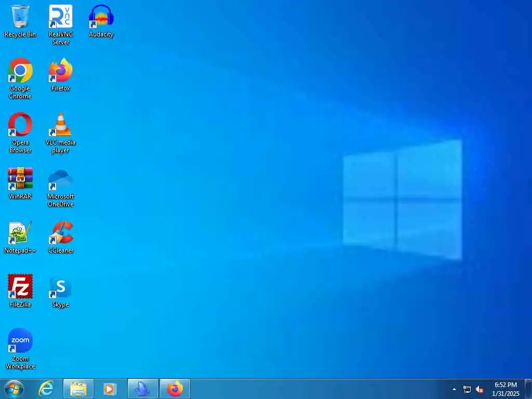532x399 pixels.
Task: Click the Show desktop strip
Action: pos(528,389)
